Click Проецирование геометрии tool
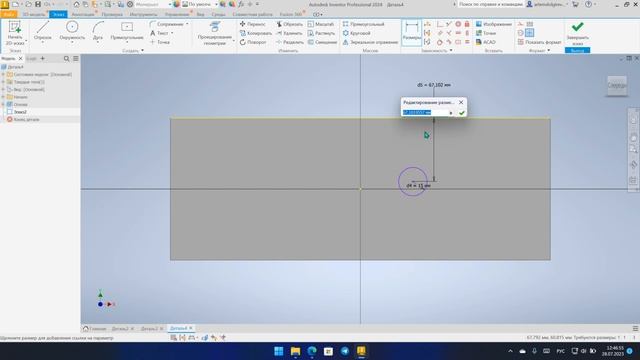 click(x=215, y=33)
